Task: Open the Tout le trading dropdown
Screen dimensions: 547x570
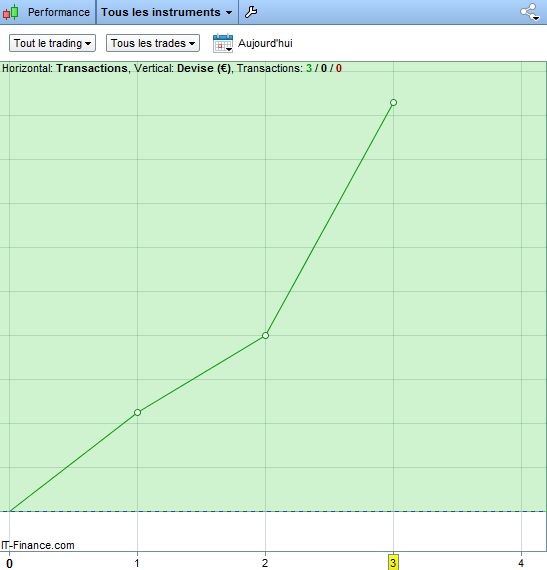Action: pos(52,43)
